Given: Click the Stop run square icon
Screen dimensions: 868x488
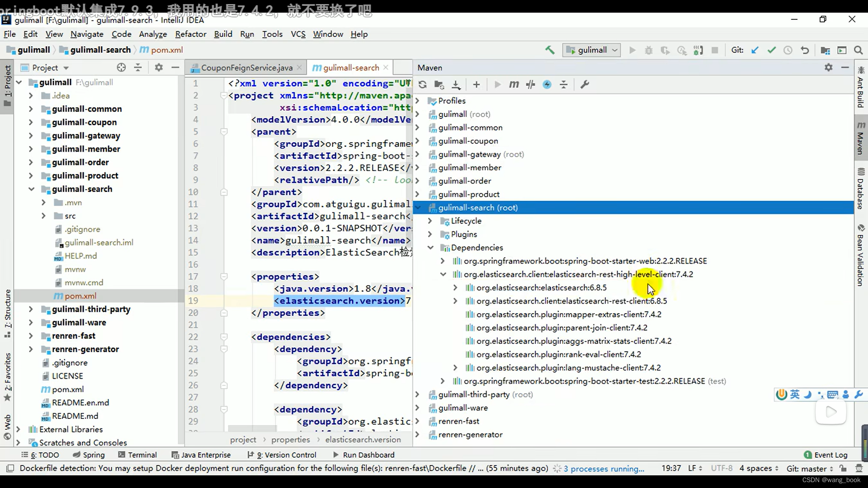Looking at the screenshot, I should (x=715, y=50).
